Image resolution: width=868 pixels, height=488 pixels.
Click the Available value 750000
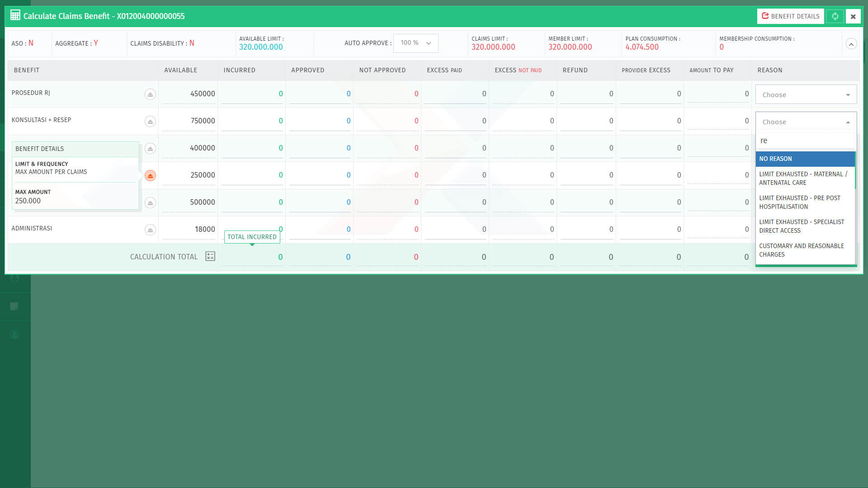(203, 121)
